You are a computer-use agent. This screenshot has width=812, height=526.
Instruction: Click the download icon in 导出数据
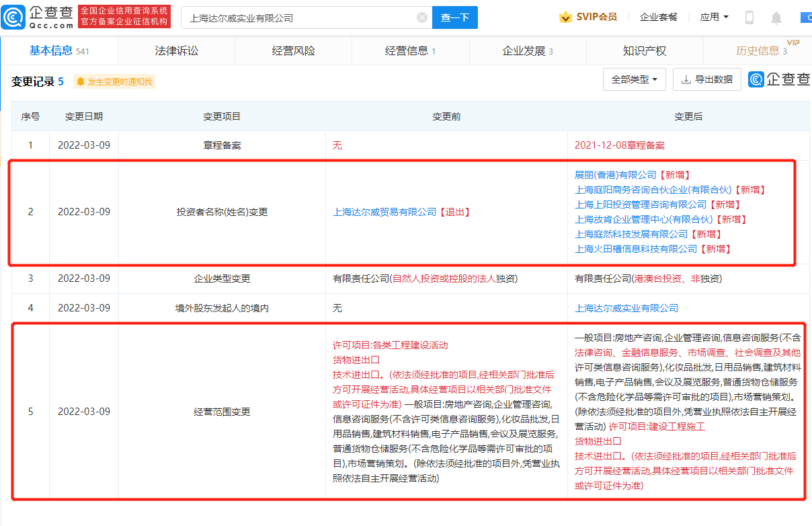[686, 79]
